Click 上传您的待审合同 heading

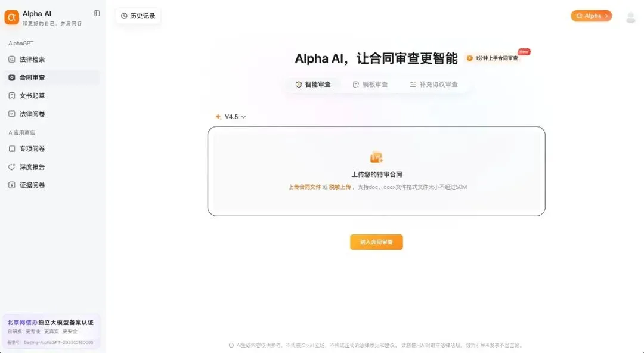coord(377,175)
